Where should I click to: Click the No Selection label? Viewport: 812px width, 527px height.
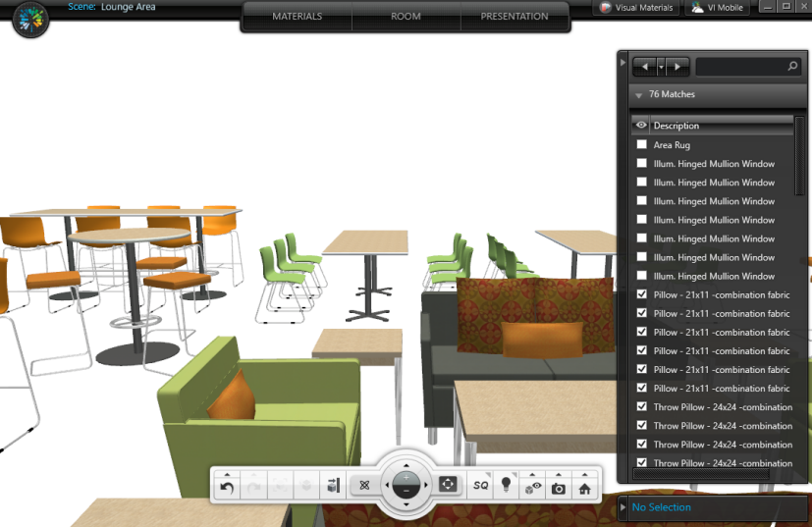[662, 507]
